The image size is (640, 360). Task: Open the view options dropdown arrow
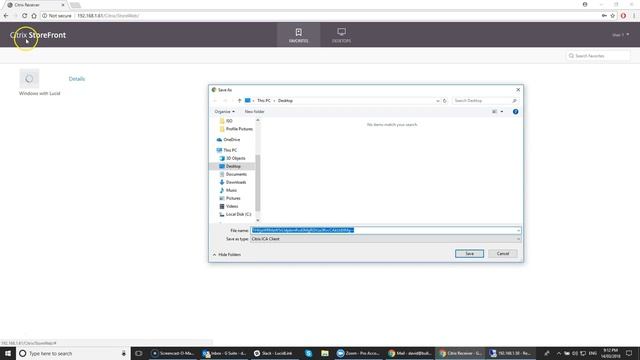(x=502, y=111)
